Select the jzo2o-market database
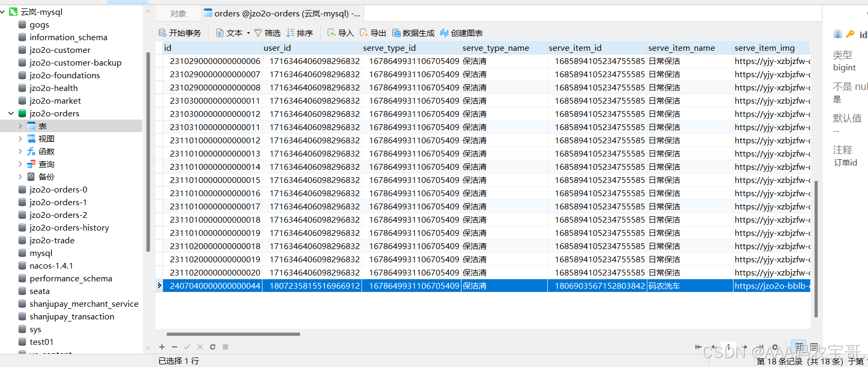The width and height of the screenshot is (868, 367). tap(50, 100)
